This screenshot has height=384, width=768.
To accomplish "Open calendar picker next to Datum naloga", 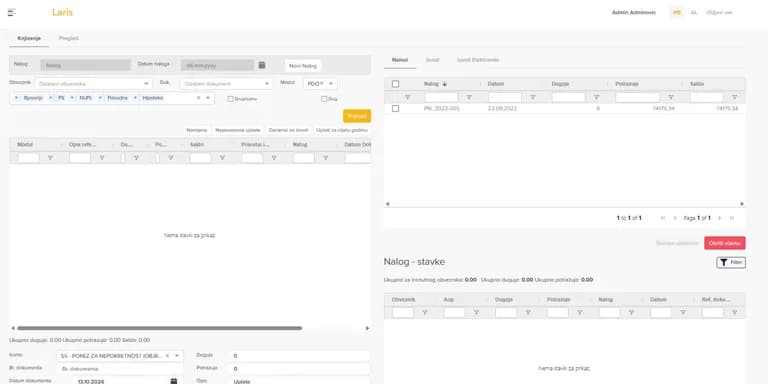I will 262,65.
